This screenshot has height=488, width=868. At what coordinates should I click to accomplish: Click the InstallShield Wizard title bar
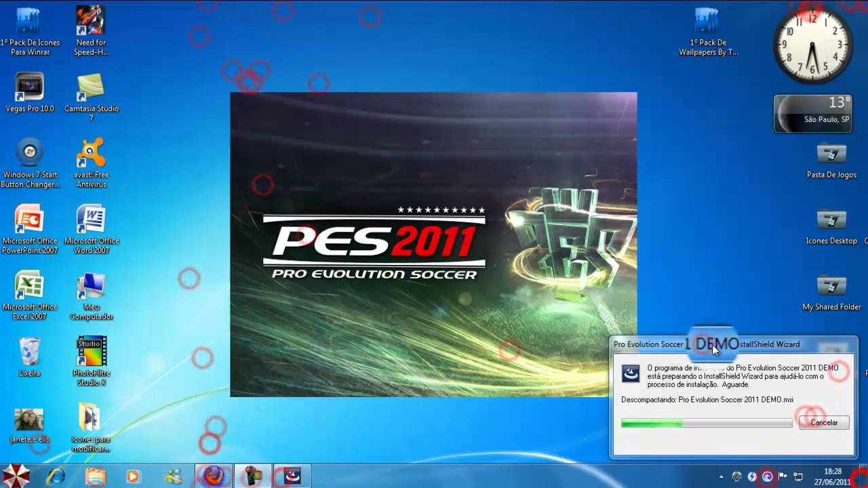click(x=733, y=344)
